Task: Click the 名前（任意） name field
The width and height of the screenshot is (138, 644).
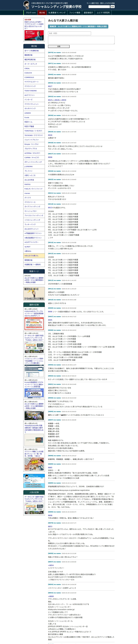Action: coord(69,33)
